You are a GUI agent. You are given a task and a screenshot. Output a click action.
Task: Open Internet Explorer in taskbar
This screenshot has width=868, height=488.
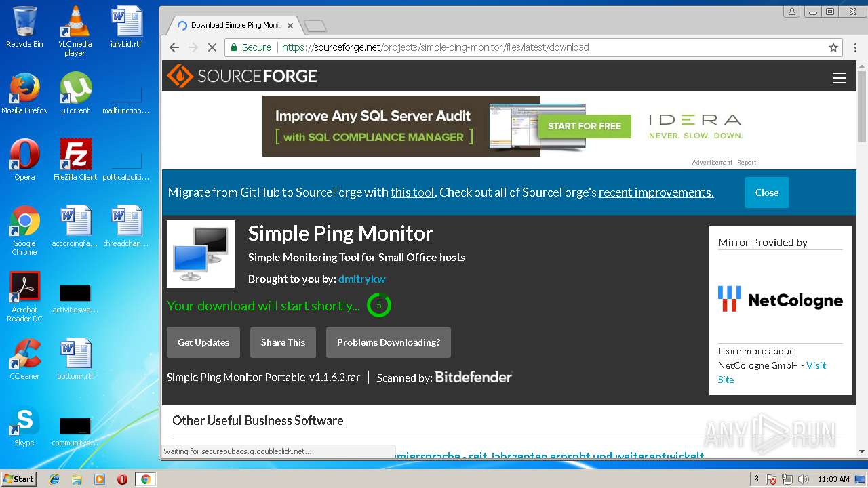[x=54, y=479]
